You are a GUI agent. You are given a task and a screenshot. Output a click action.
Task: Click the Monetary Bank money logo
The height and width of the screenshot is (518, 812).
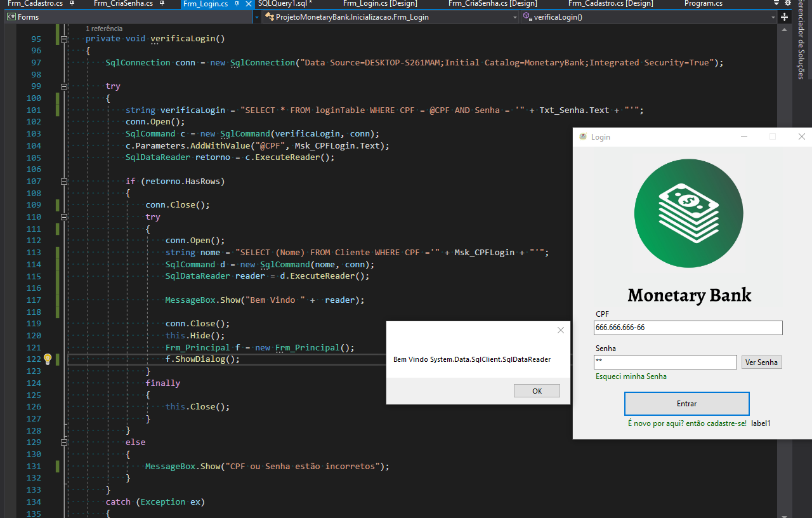point(688,213)
